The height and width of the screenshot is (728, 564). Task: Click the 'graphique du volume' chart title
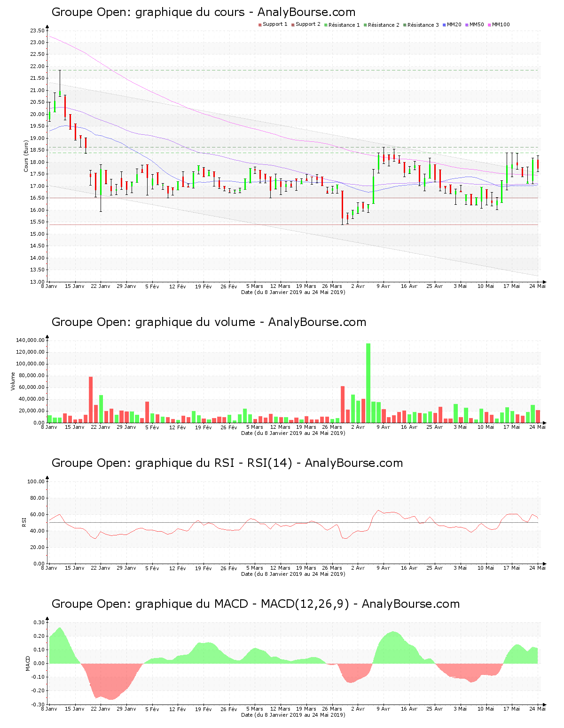point(209,322)
